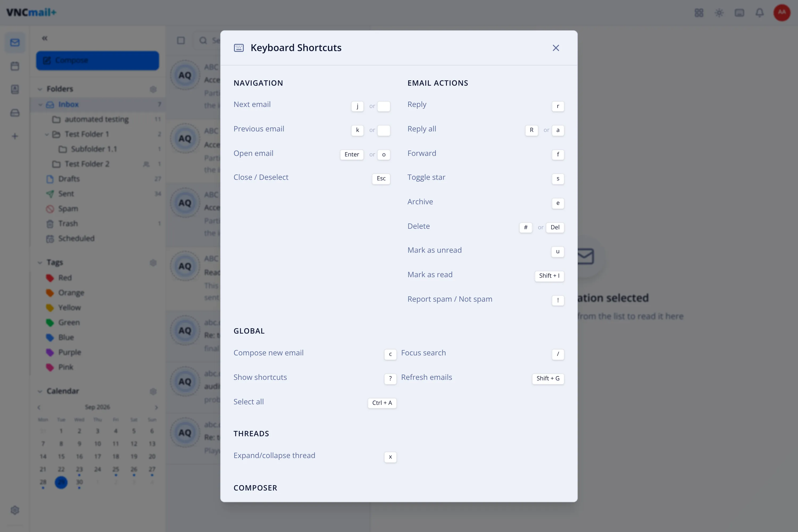The height and width of the screenshot is (532, 798).
Task: Select the automated testing folder
Action: coord(97,119)
